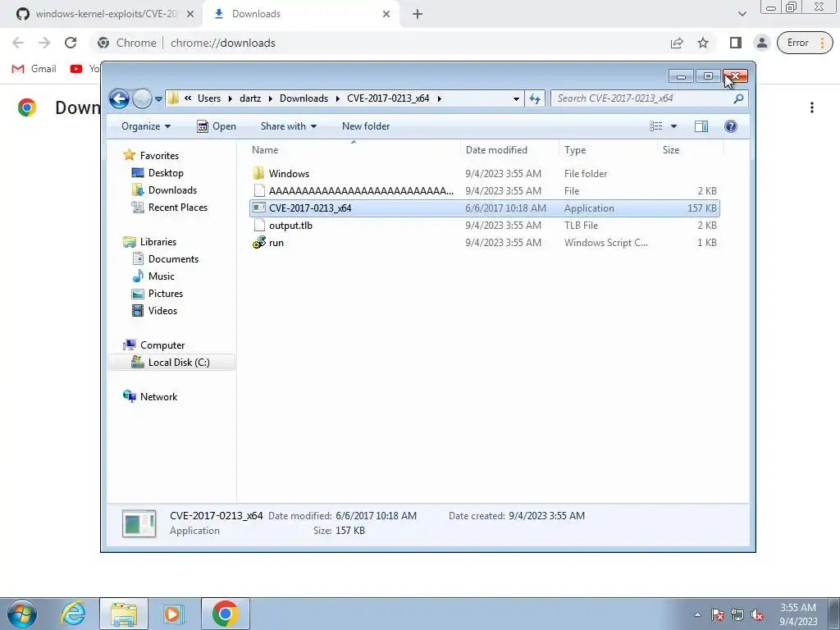840x630 pixels.
Task: Select the run script icon
Action: [259, 243]
